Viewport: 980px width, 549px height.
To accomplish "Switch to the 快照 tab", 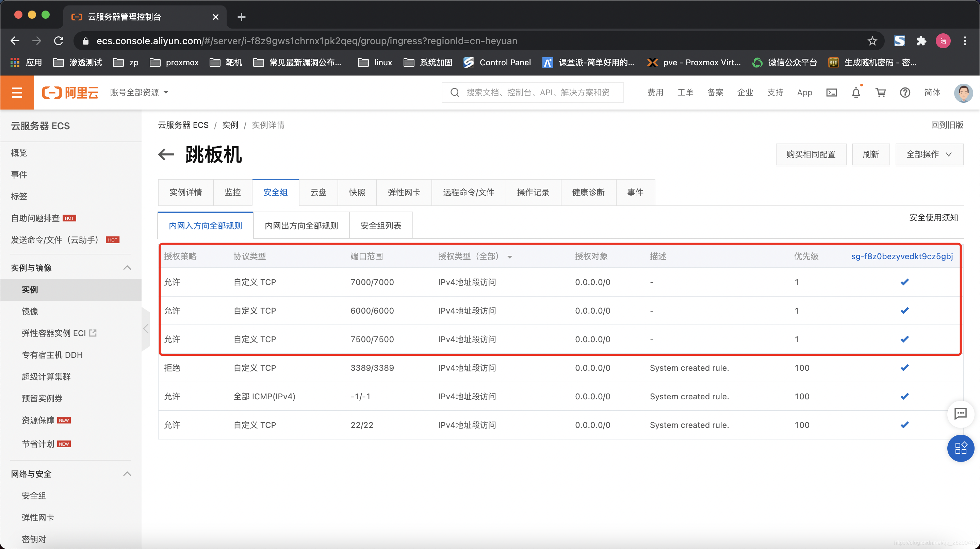I will click(357, 193).
